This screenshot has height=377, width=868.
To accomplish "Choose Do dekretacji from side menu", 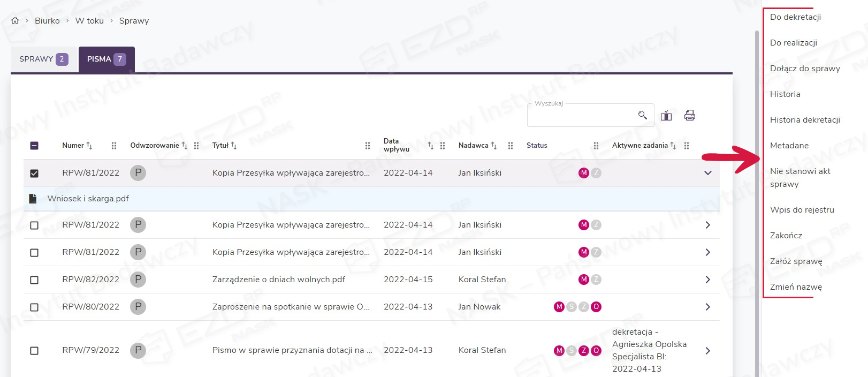I will point(795,17).
